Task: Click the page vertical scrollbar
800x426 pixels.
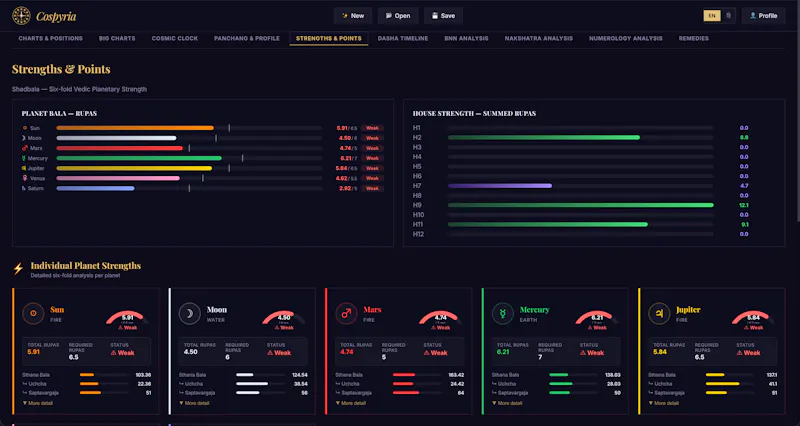Action: tap(797, 112)
